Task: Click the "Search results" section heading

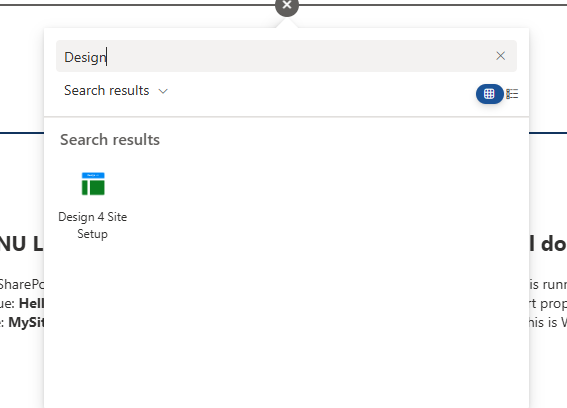Action: click(110, 140)
